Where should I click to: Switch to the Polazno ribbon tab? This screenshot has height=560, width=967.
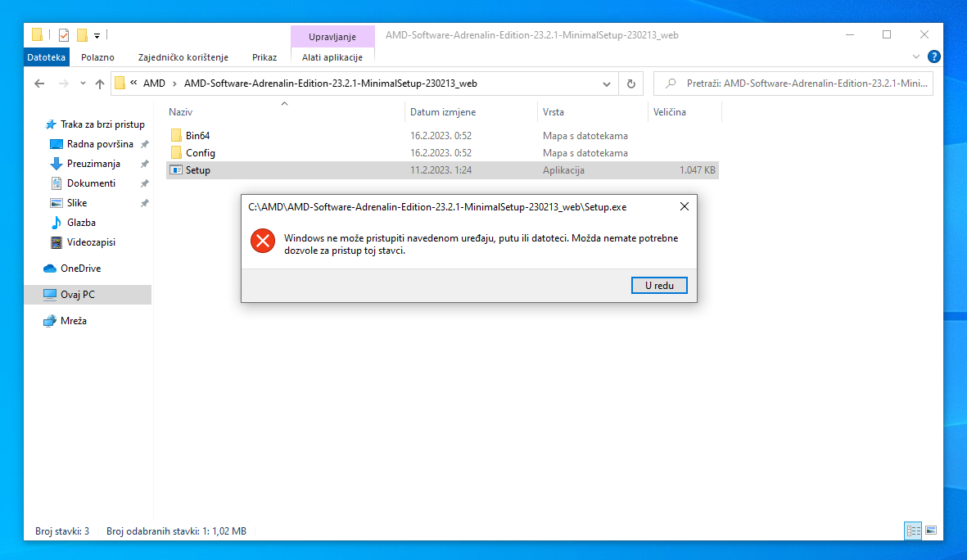coord(97,57)
